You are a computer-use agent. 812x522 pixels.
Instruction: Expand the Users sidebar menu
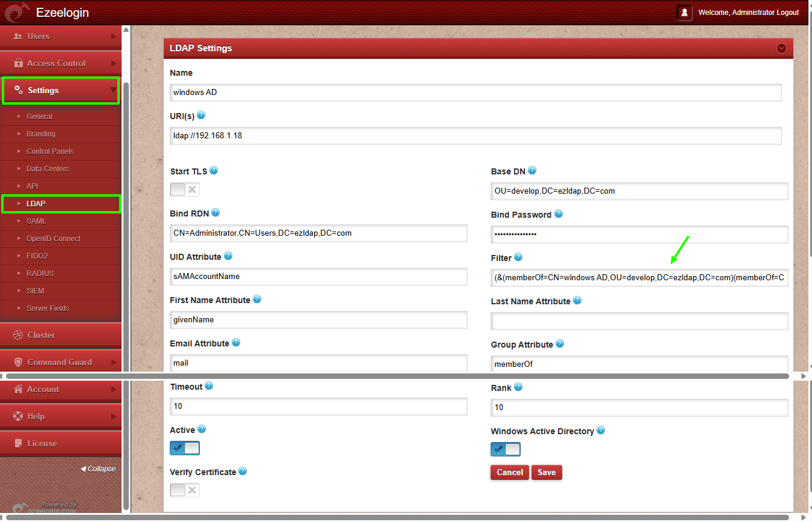point(60,36)
